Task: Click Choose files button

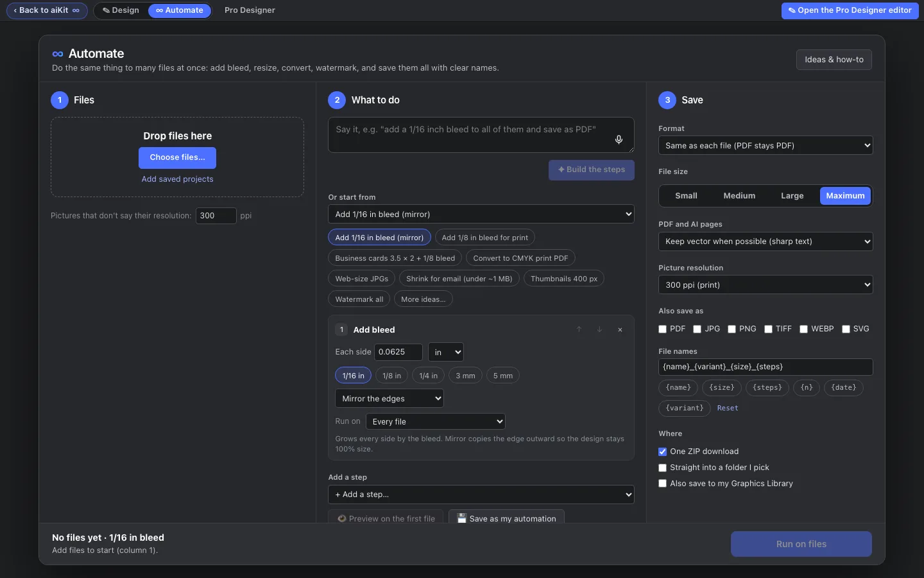Action: tap(178, 157)
